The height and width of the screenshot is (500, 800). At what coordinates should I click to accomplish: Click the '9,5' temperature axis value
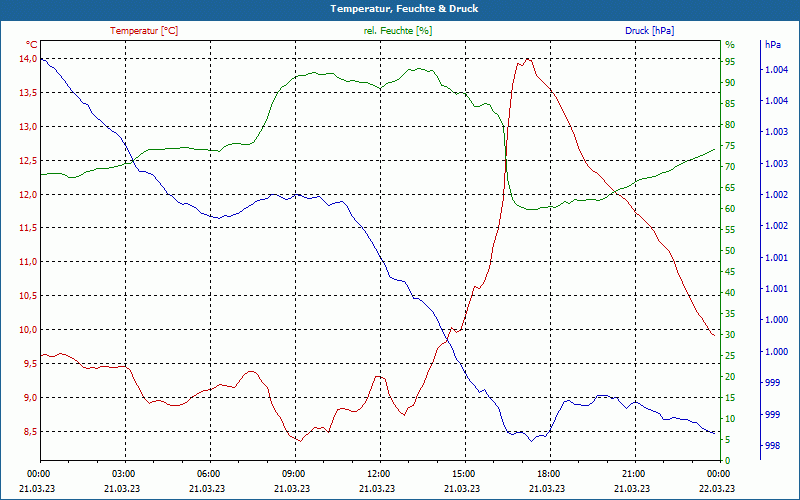[x=30, y=363]
